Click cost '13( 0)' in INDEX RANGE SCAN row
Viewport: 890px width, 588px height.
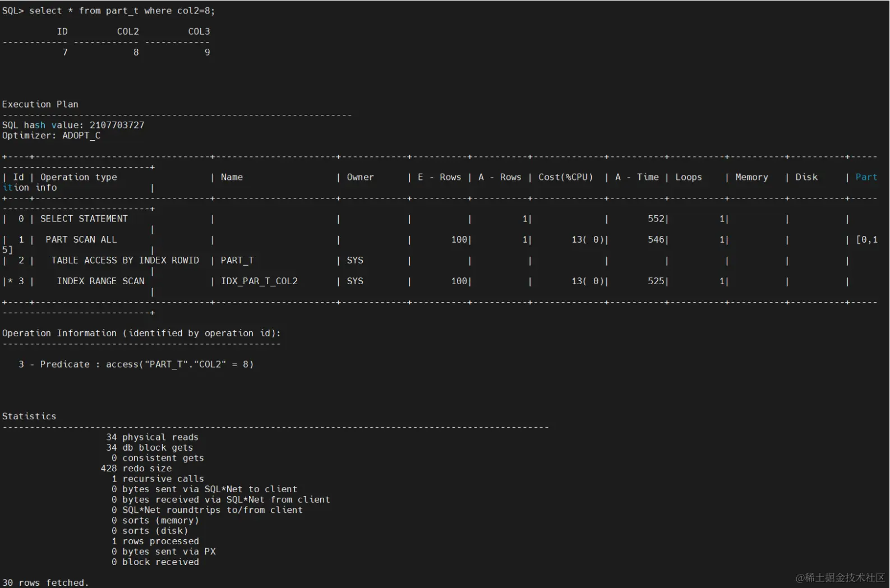(x=588, y=281)
